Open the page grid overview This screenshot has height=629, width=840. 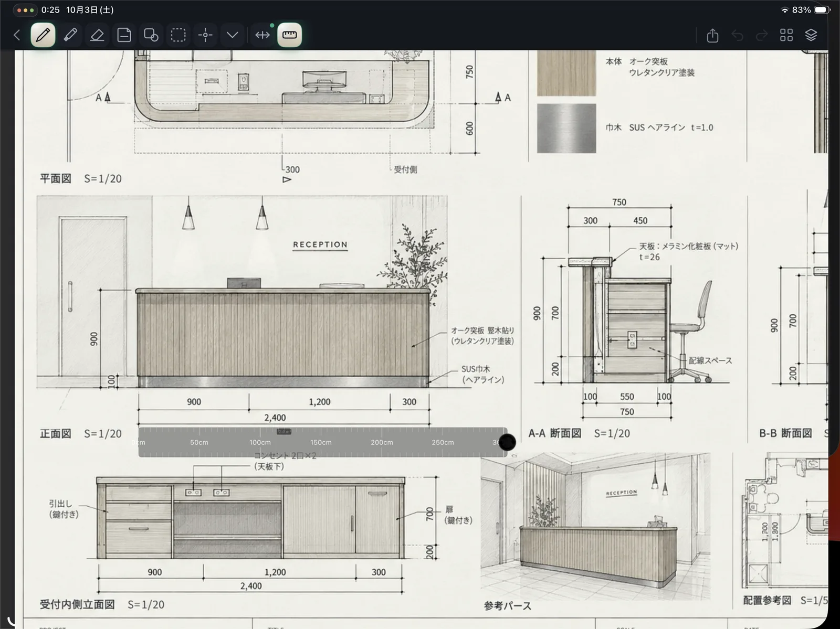click(786, 35)
